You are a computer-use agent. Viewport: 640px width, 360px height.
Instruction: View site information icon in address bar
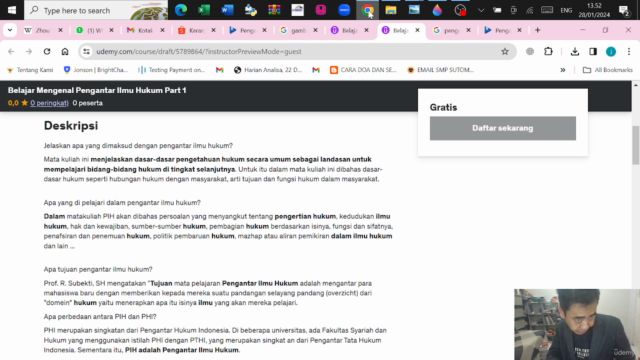86,51
